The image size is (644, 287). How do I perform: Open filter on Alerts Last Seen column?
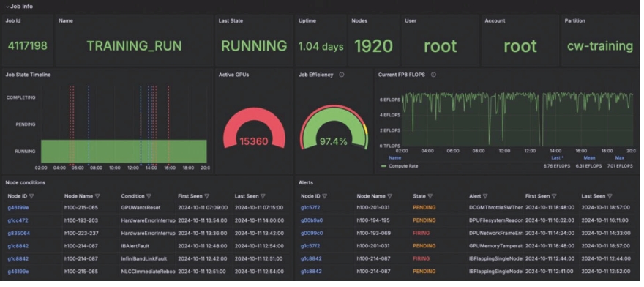pyautogui.click(x=610, y=196)
